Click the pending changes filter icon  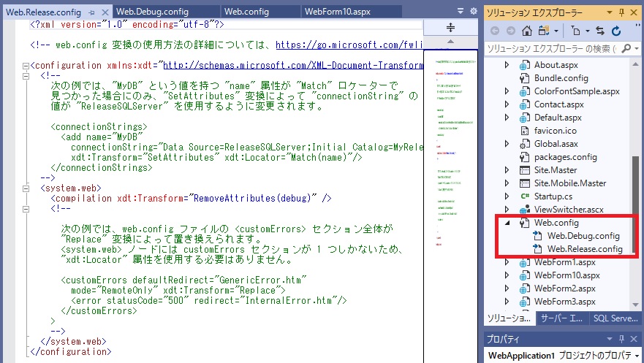tap(576, 31)
